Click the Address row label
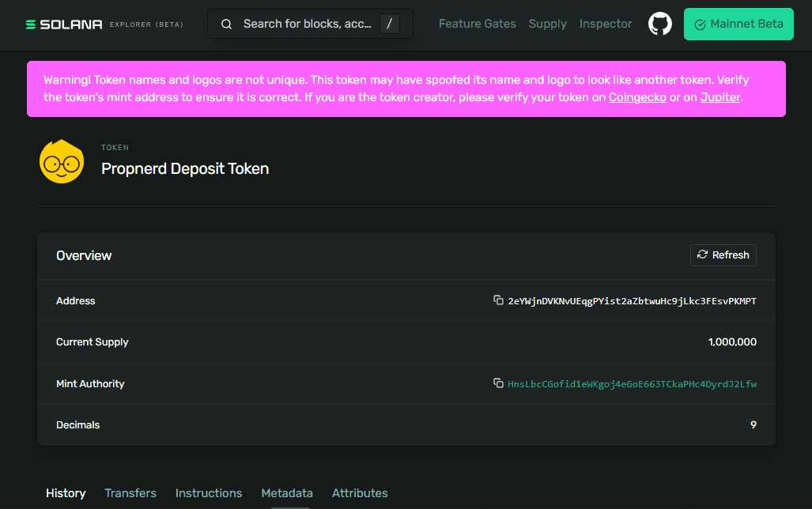The width and height of the screenshot is (812, 509). [x=76, y=301]
